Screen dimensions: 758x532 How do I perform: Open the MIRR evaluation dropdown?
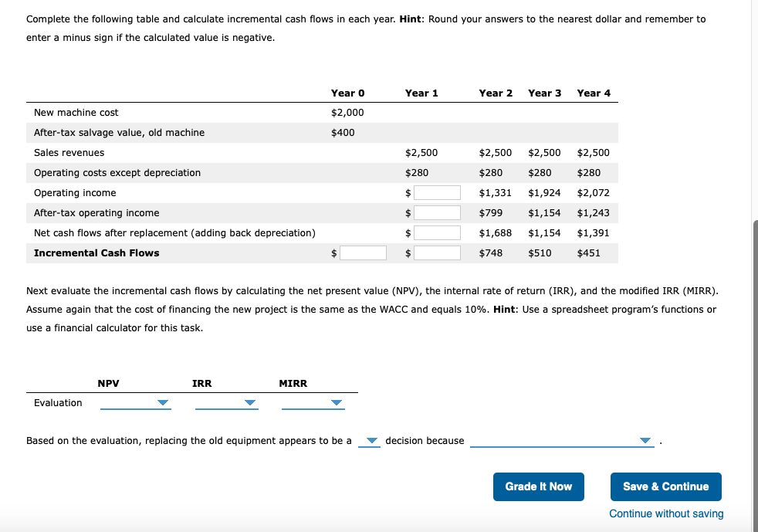pyautogui.click(x=313, y=403)
